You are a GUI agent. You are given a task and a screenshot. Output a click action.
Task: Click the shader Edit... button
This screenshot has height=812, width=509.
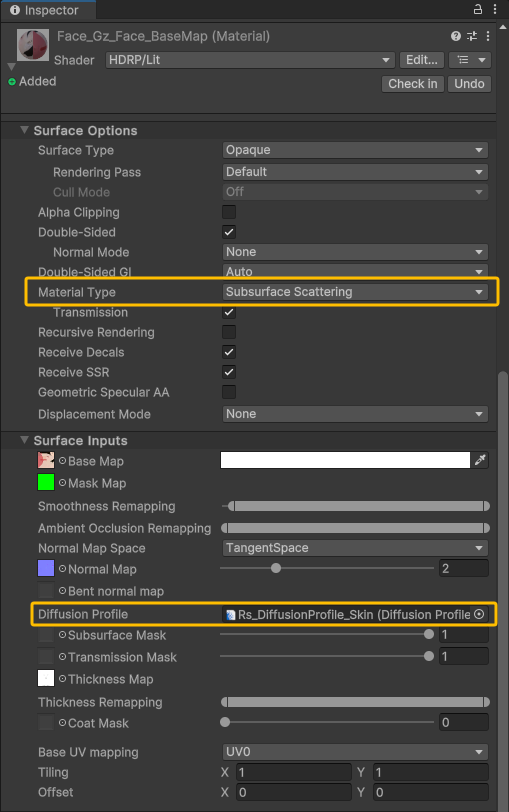pos(421,60)
